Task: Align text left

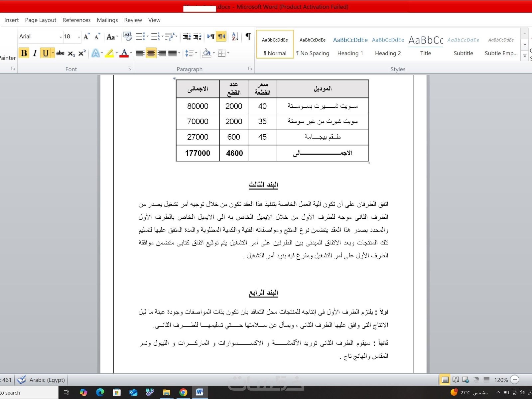Action: 140,53
